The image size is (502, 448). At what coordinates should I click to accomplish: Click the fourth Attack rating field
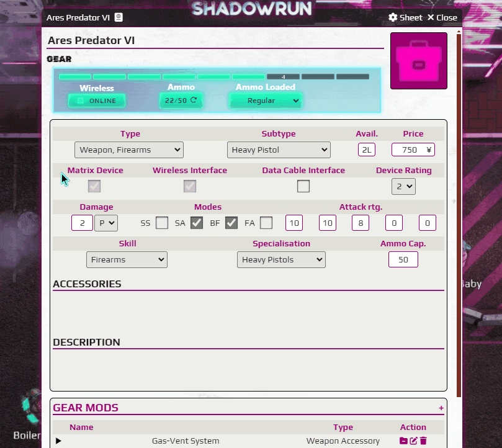394,223
